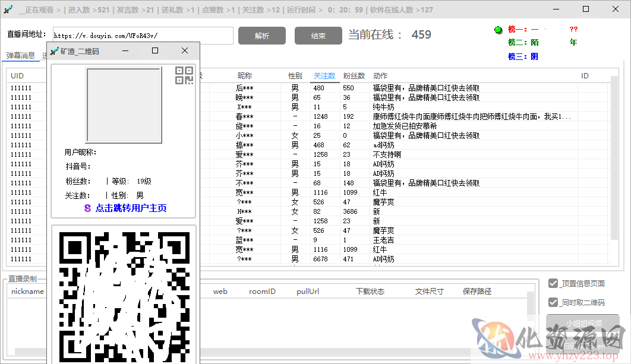The height and width of the screenshot is (364, 631).
Task: Sort by the 粉丝数 column header
Action: 354,75
